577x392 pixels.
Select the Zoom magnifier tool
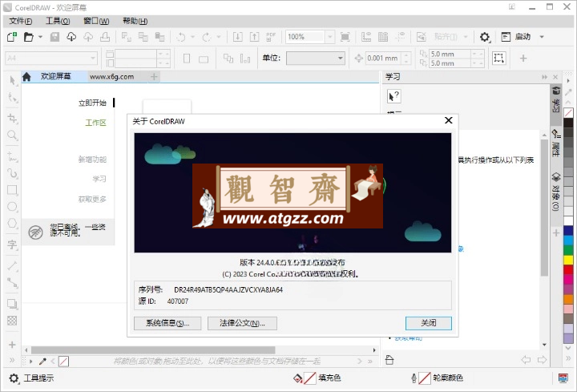coord(12,135)
